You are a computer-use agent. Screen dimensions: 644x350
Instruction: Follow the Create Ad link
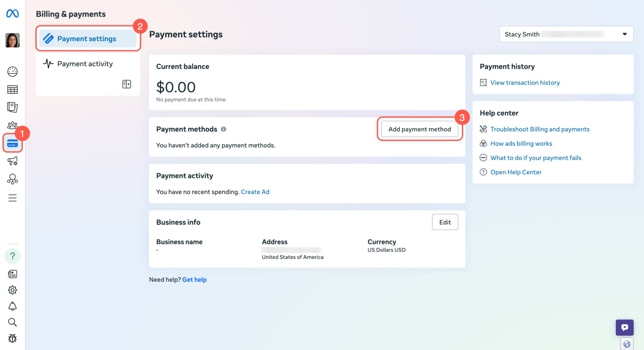pos(255,192)
